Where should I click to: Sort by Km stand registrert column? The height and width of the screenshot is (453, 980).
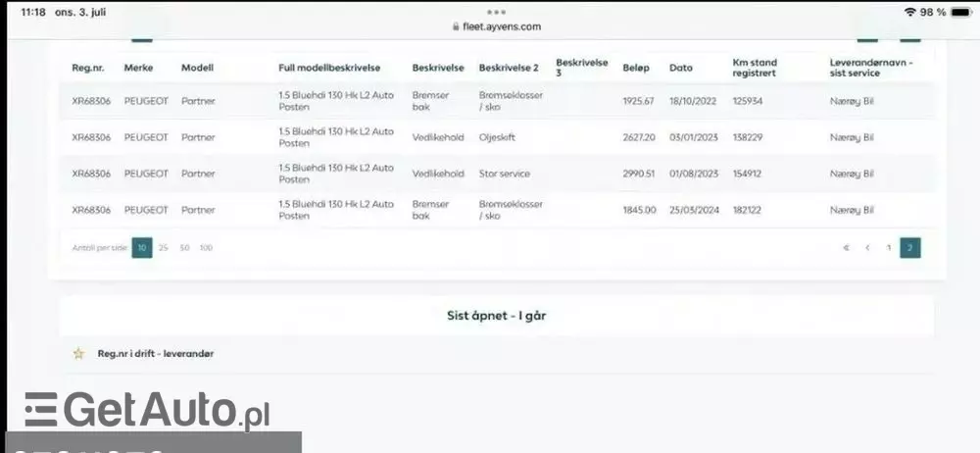point(755,68)
